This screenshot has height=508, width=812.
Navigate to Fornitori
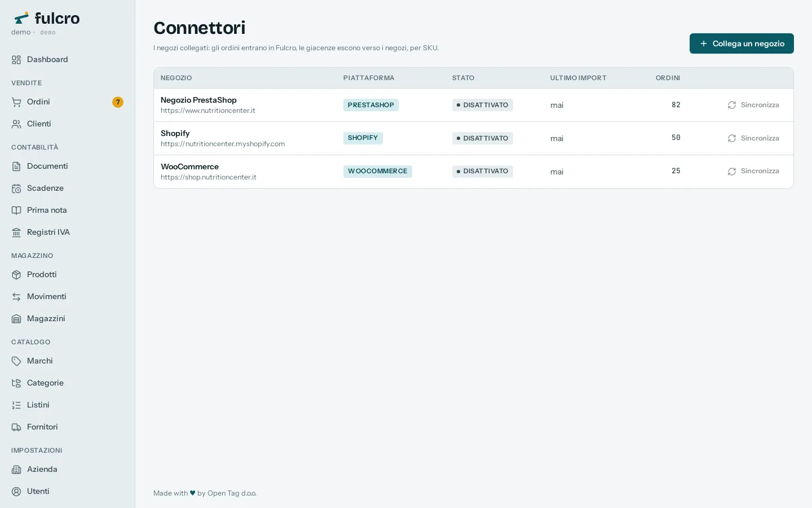click(x=68, y=427)
